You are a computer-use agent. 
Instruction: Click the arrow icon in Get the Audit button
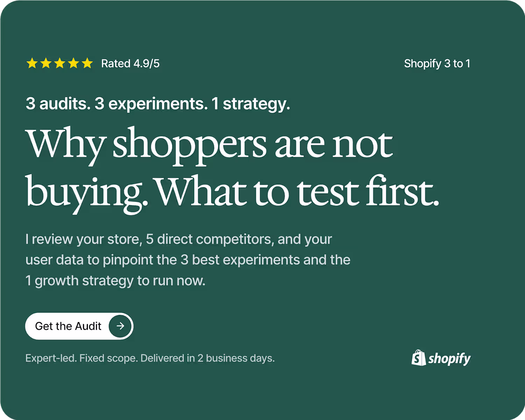(x=120, y=326)
